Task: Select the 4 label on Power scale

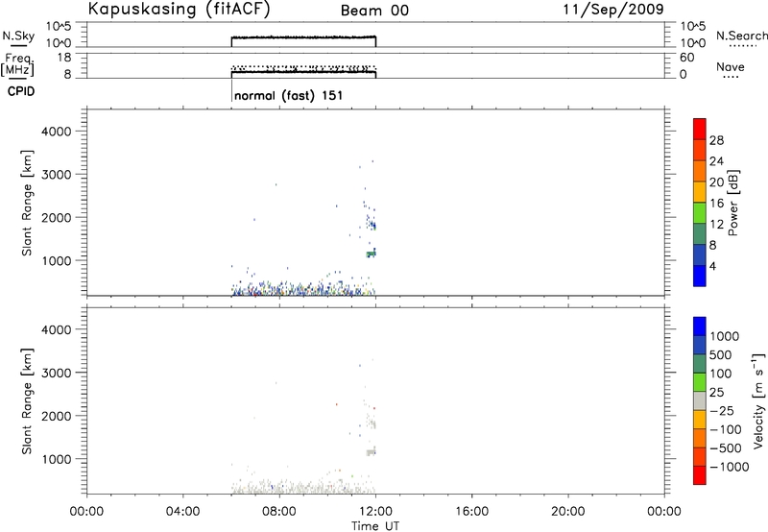Action: tap(713, 267)
